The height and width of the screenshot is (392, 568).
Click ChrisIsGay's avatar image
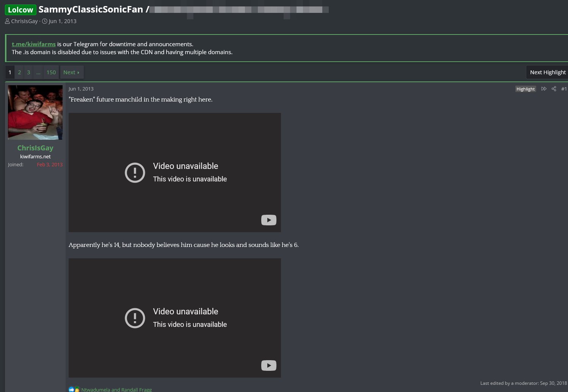click(35, 112)
